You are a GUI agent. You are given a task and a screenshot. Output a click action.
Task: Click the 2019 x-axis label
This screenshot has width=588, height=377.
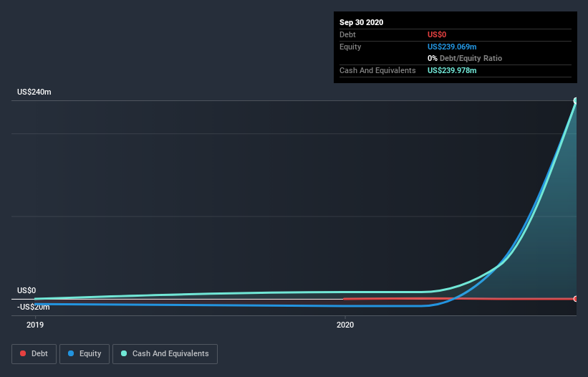point(35,325)
